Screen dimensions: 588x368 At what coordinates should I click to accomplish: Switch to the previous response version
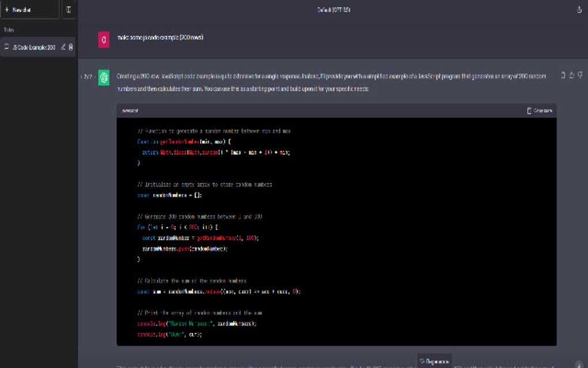82,76
